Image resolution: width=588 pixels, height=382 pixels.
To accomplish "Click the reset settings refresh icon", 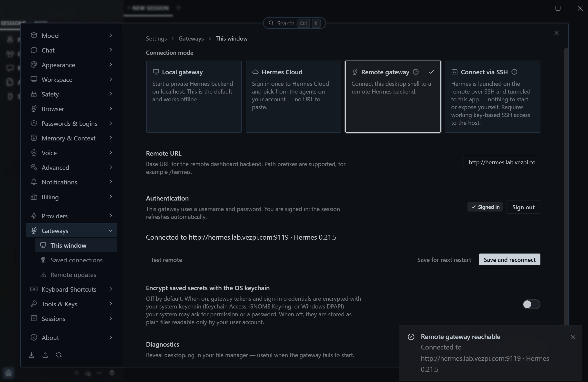I will coord(59,355).
